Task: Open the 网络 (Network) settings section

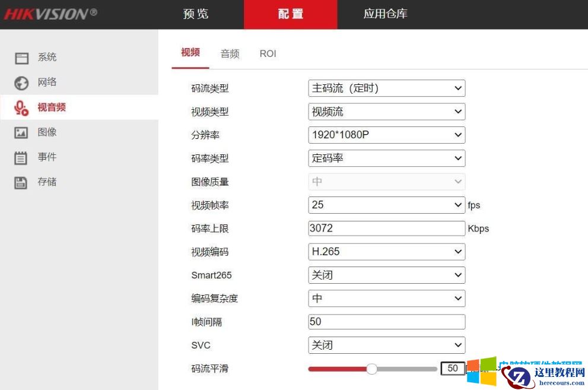Action: [46, 83]
